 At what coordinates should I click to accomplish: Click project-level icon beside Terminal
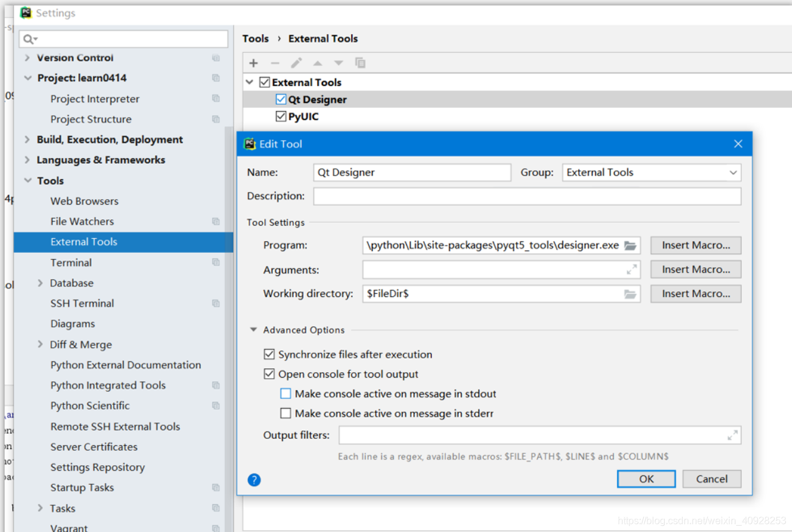pos(216,262)
